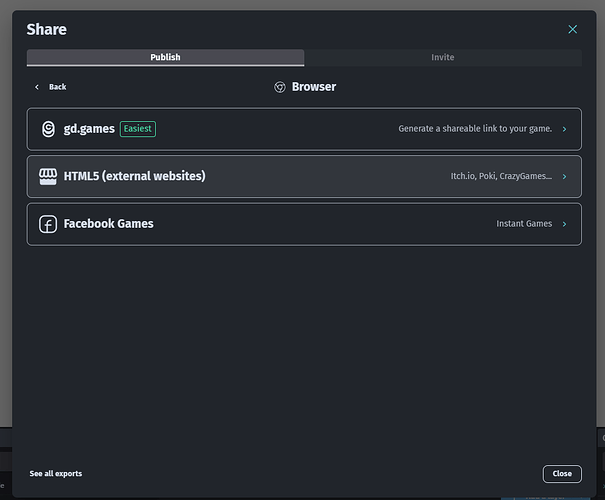
Task: Click the "Itch.io, Poki, CrazyGames..." description
Action: (x=501, y=176)
